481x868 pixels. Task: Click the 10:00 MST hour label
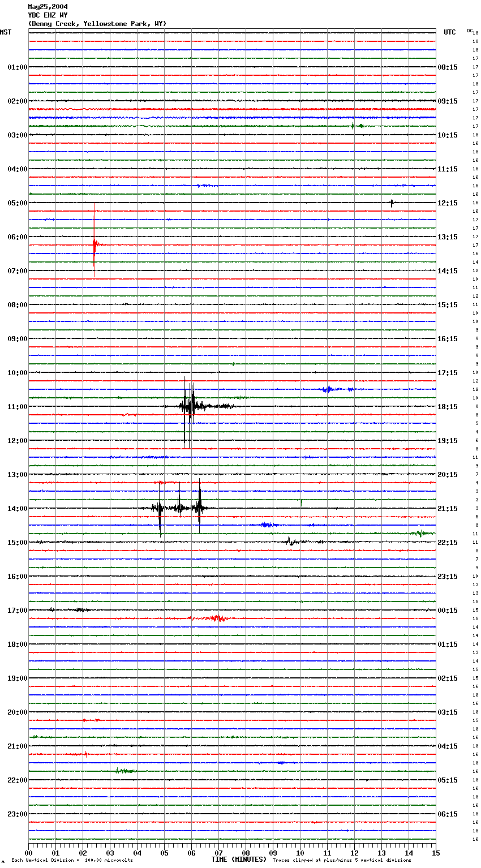coord(17,373)
